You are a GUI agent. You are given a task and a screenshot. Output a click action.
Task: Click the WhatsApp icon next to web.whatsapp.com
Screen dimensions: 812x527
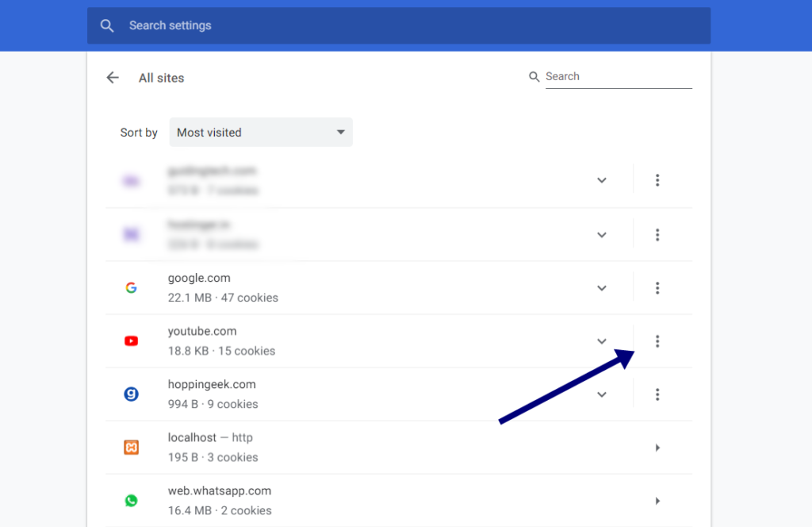(x=131, y=501)
